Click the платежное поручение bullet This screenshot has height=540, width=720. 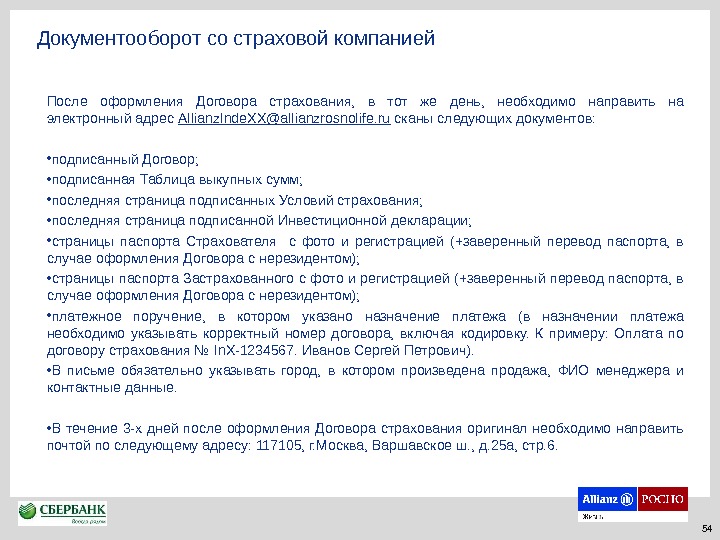click(365, 333)
